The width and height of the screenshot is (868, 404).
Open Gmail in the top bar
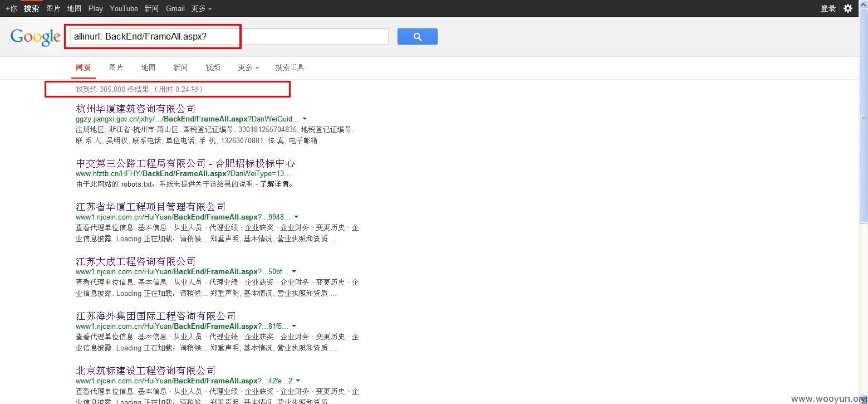pos(175,8)
